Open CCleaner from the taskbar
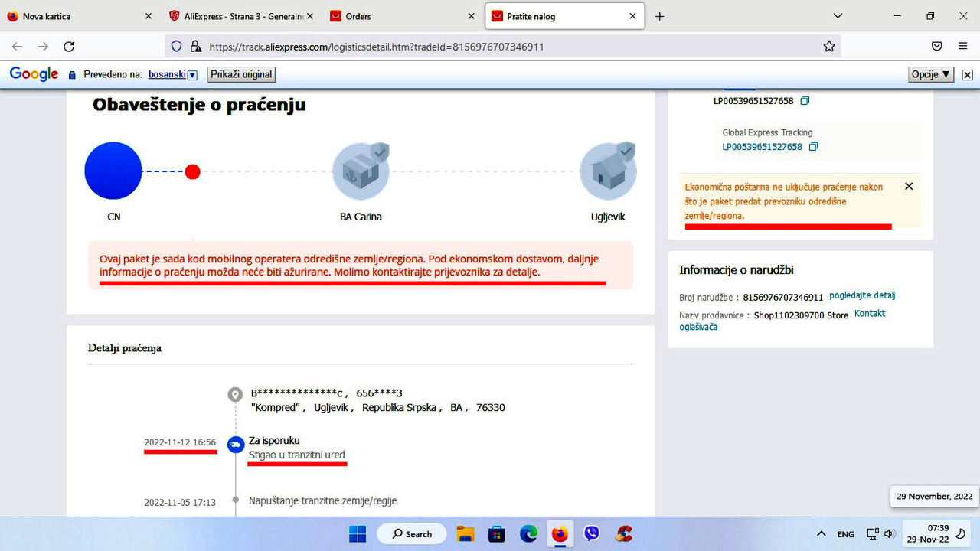The image size is (980, 551). tap(624, 533)
